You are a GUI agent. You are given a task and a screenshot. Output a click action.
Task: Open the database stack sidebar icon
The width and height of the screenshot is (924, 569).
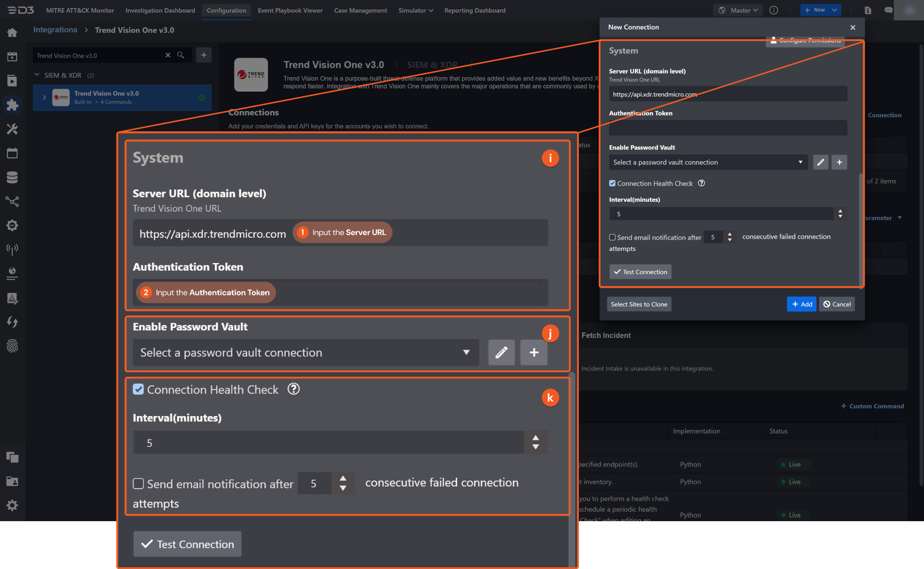click(x=12, y=177)
